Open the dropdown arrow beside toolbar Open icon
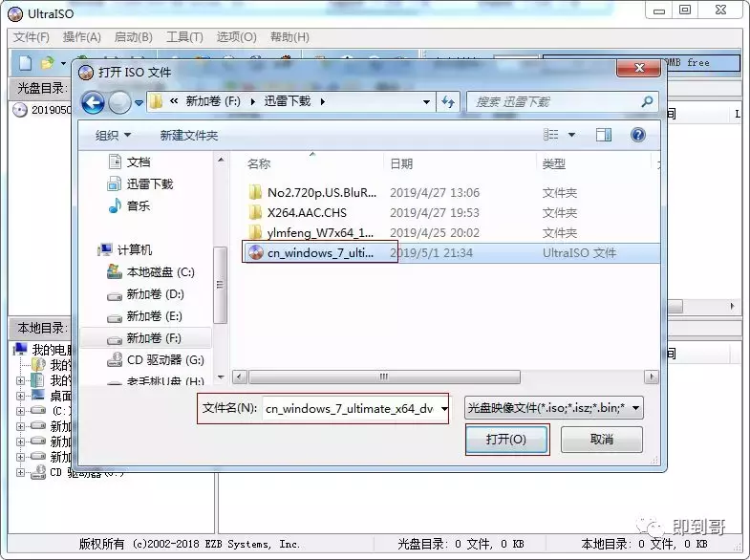The height and width of the screenshot is (560, 750). tap(63, 63)
